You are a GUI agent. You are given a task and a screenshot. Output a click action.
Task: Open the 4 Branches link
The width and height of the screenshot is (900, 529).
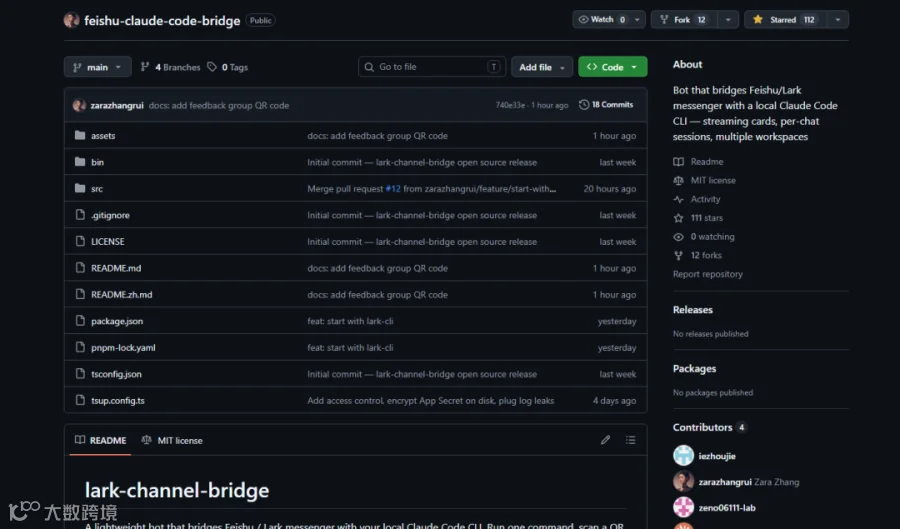click(170, 67)
